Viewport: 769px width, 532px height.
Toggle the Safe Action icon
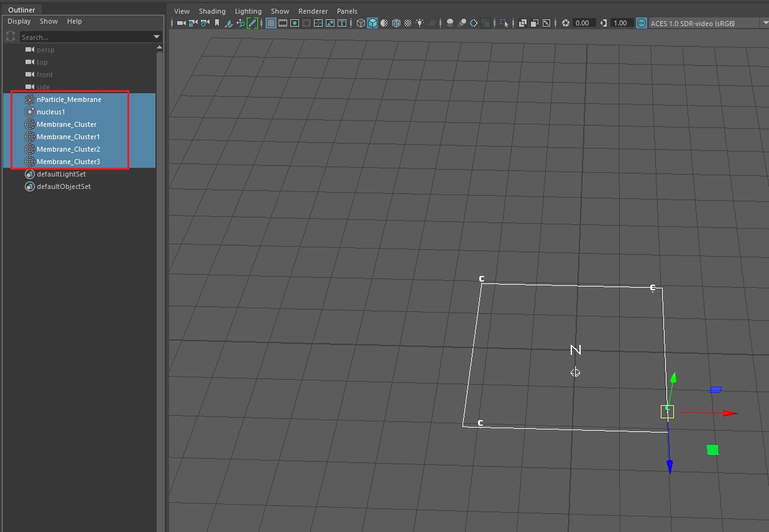tap(330, 23)
